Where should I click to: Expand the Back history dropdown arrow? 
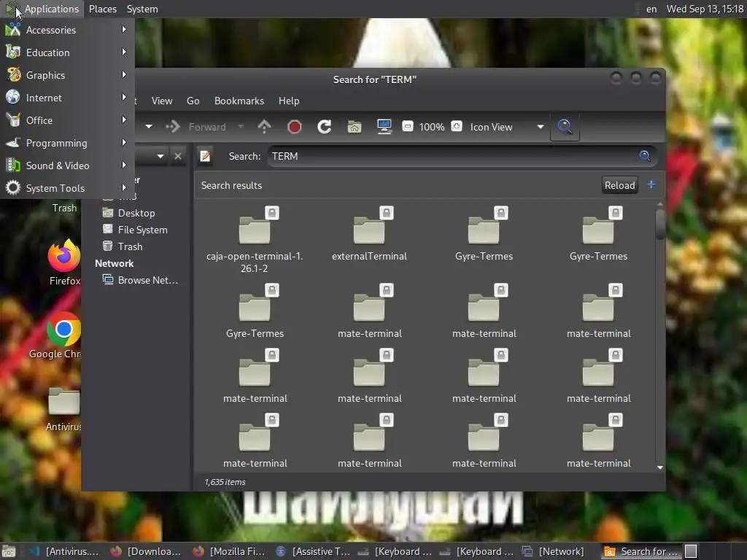(149, 127)
